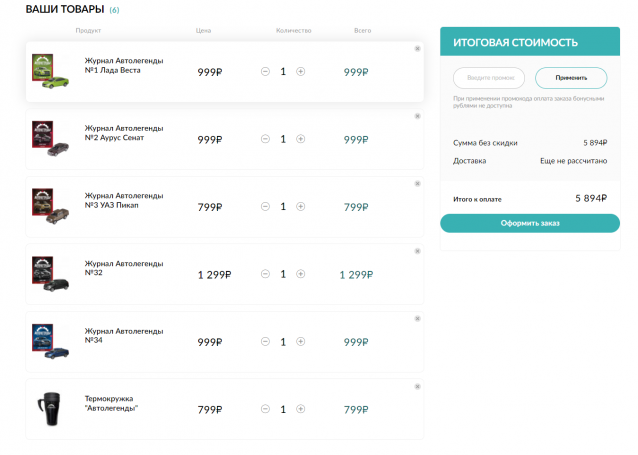638x455 pixels.
Task: Open Журнал Автолегенды №2 Аурус Сенат link
Action: click(124, 133)
